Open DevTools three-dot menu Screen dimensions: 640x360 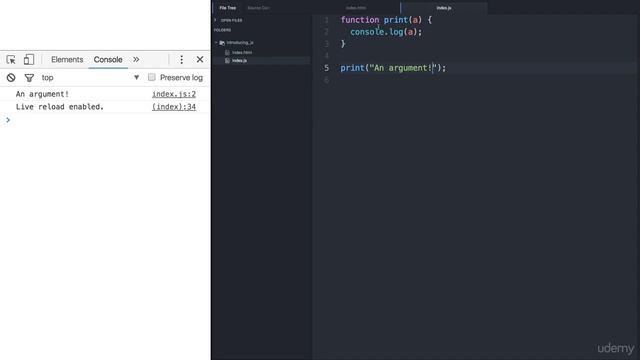coord(182,60)
